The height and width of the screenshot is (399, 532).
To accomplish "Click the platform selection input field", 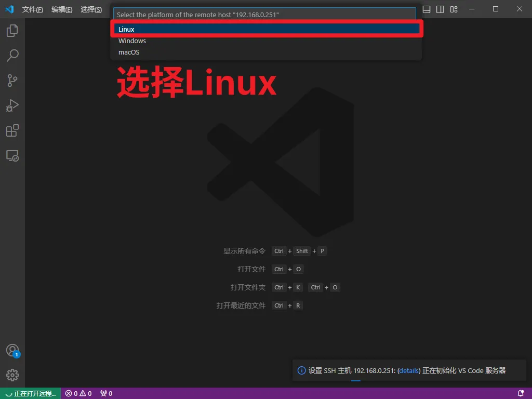I will [264, 15].
